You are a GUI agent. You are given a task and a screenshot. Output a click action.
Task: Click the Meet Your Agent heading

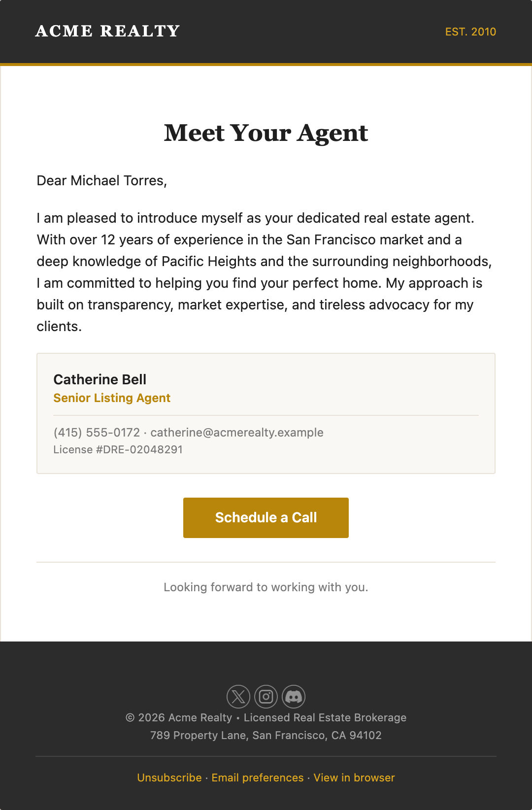[x=266, y=133]
